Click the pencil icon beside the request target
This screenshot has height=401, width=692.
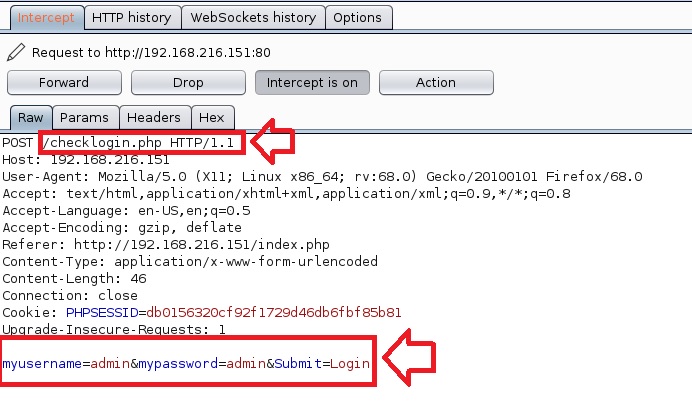click(16, 52)
